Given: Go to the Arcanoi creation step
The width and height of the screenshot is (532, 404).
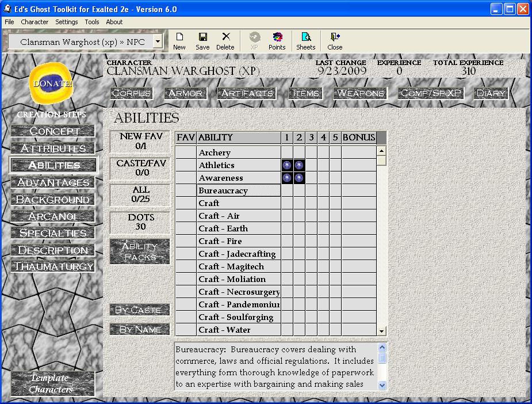Looking at the screenshot, I should tap(53, 216).
